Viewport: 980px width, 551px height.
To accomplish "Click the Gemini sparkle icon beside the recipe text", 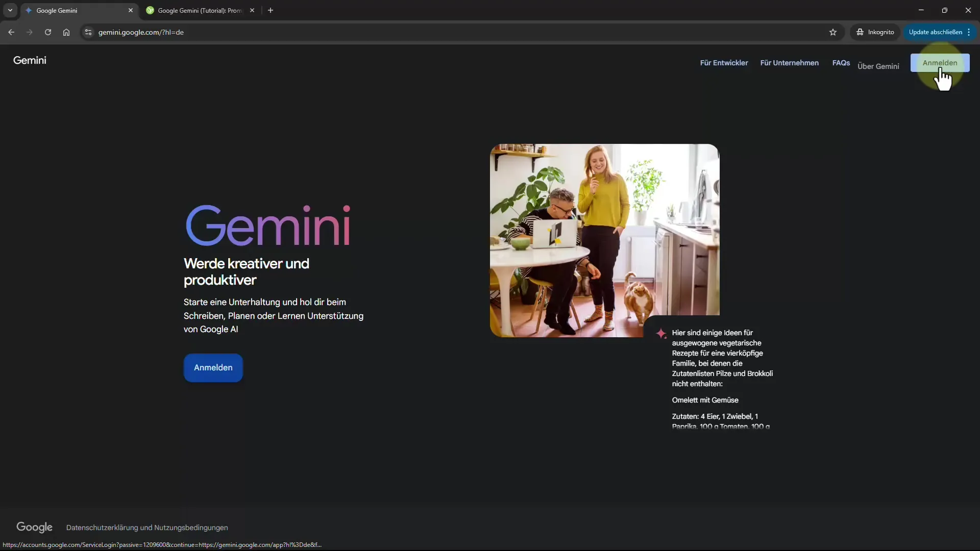I will (x=661, y=333).
